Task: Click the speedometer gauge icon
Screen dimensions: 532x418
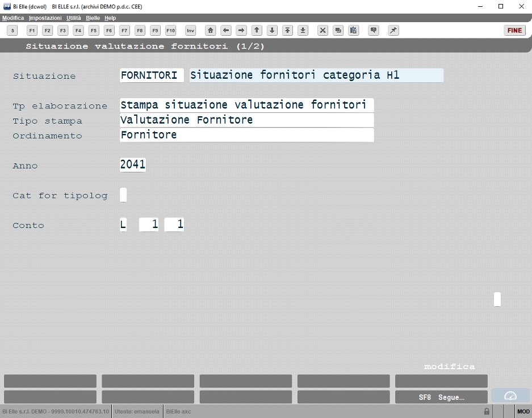Action: coord(510,396)
